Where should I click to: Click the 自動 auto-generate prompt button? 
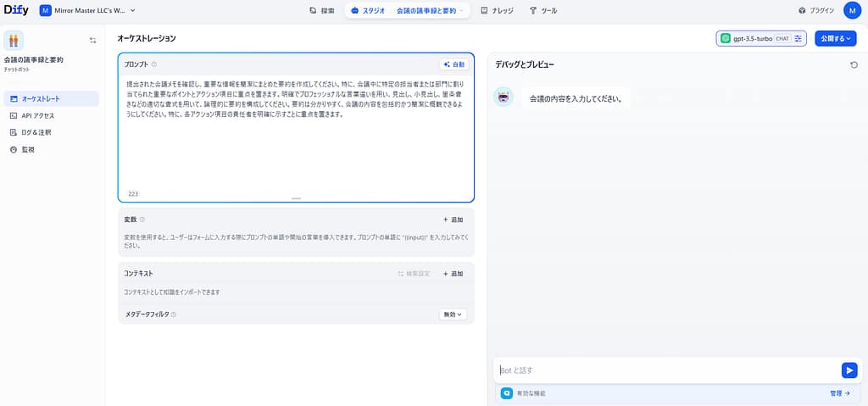(453, 64)
